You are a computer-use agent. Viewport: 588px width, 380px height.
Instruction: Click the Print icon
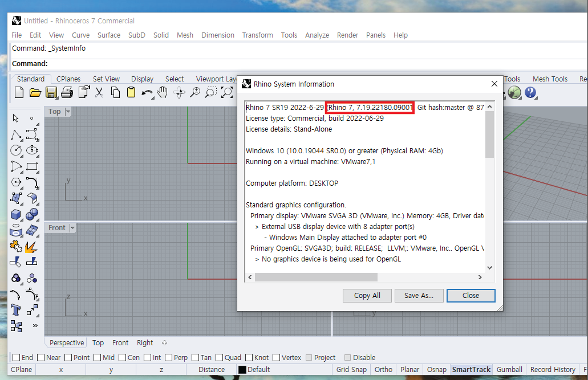click(x=67, y=92)
